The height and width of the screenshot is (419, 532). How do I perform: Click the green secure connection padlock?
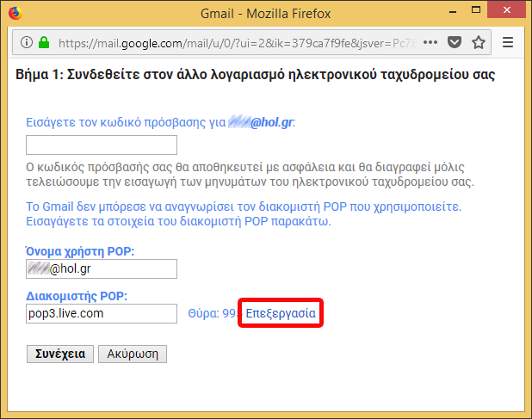coord(44,42)
